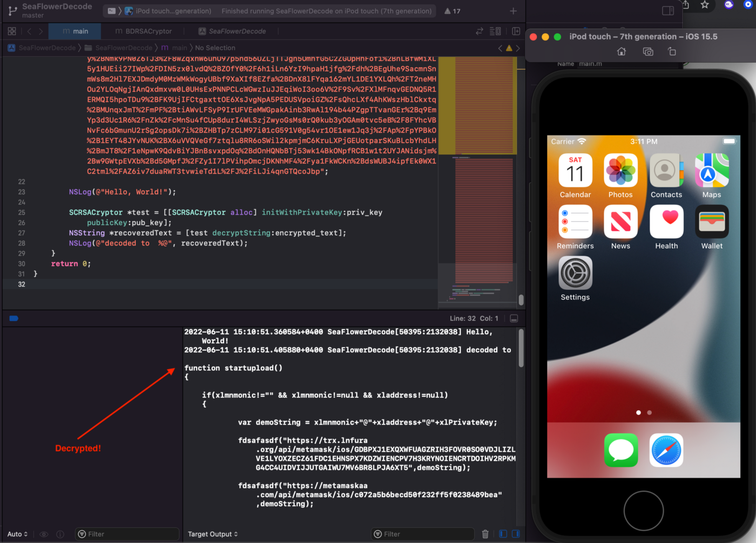Open the related items grid menu
The width and height of the screenshot is (756, 543).
click(12, 31)
